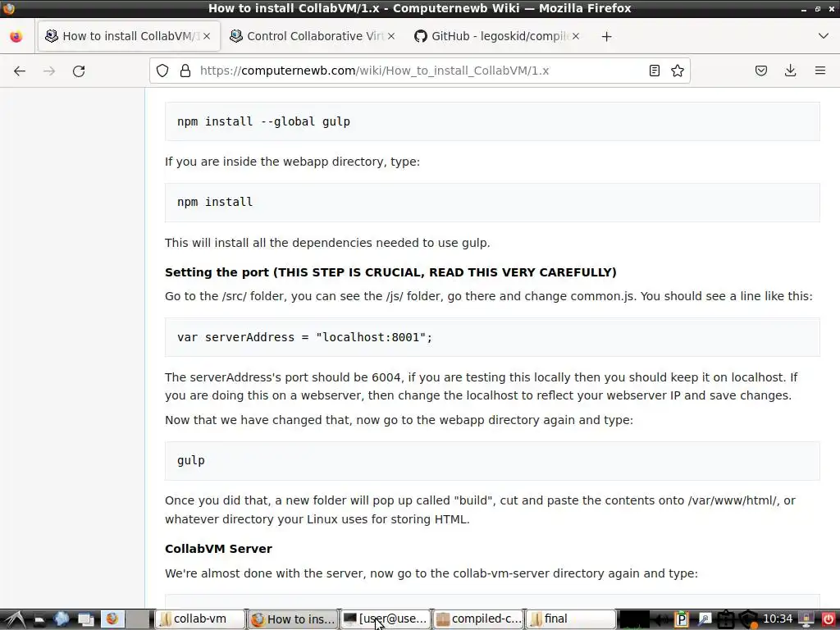This screenshot has height=630, width=840.
Task: Switch to Control Collaborative Virtual tab
Action: click(314, 36)
